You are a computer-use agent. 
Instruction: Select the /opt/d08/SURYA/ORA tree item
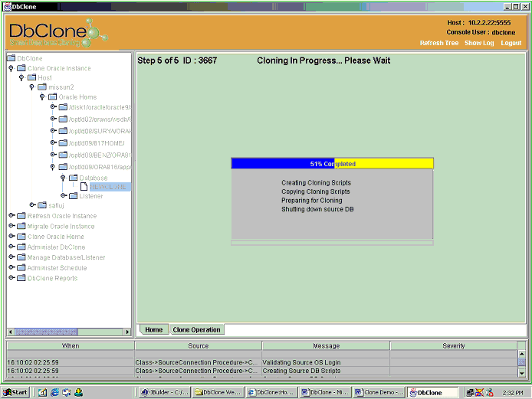(x=100, y=131)
